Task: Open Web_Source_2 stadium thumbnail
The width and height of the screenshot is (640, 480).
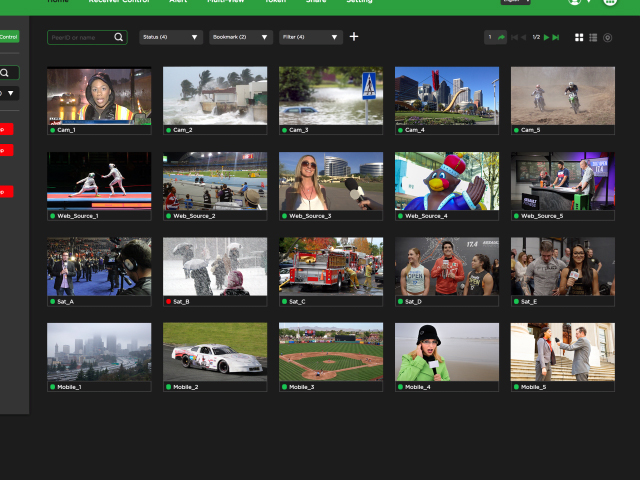Action: (x=215, y=181)
